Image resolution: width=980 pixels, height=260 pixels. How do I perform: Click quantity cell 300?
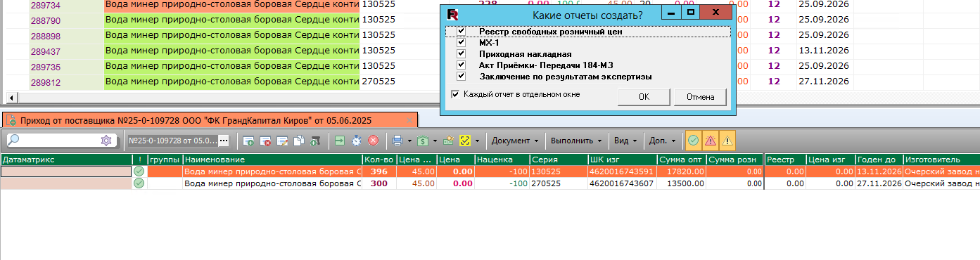pyautogui.click(x=378, y=183)
